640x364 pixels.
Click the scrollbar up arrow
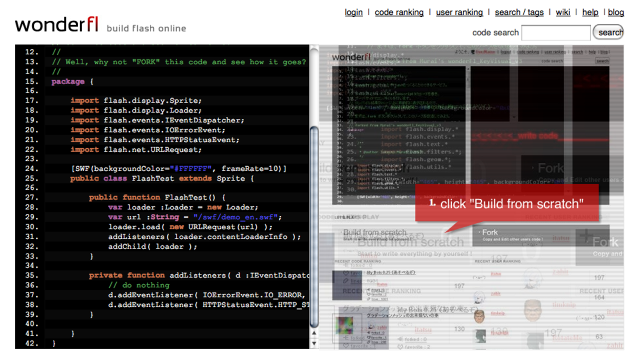coord(314,333)
